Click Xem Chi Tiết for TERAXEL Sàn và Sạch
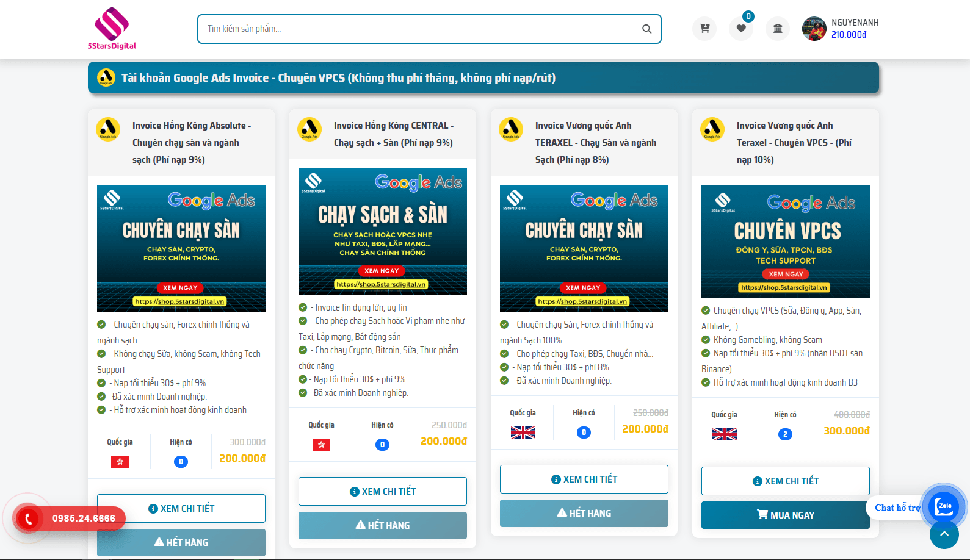 (x=584, y=479)
